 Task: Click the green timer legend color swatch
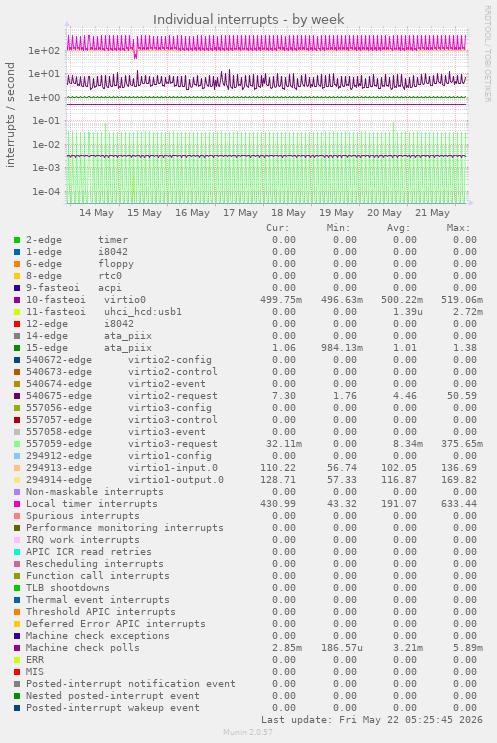(x=17, y=240)
